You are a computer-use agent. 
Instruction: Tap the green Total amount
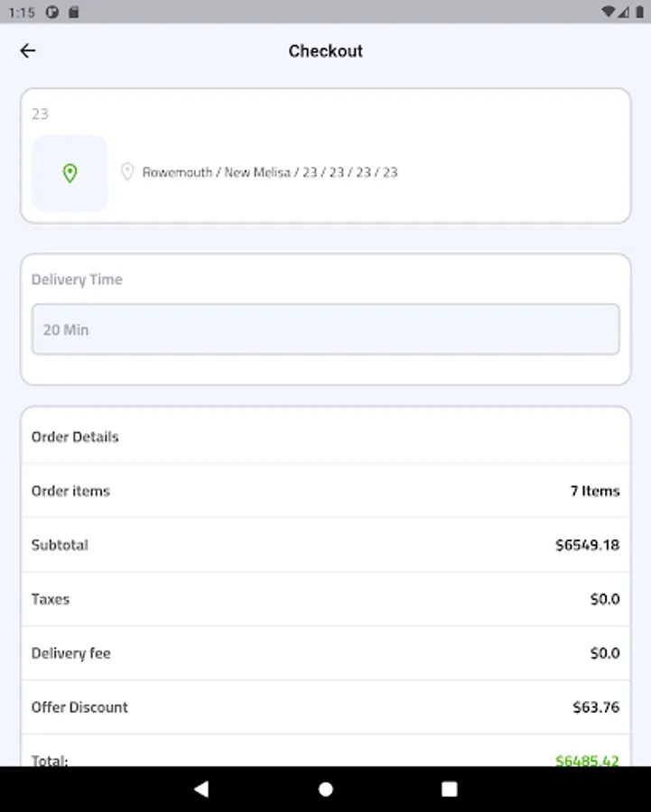pyautogui.click(x=587, y=760)
